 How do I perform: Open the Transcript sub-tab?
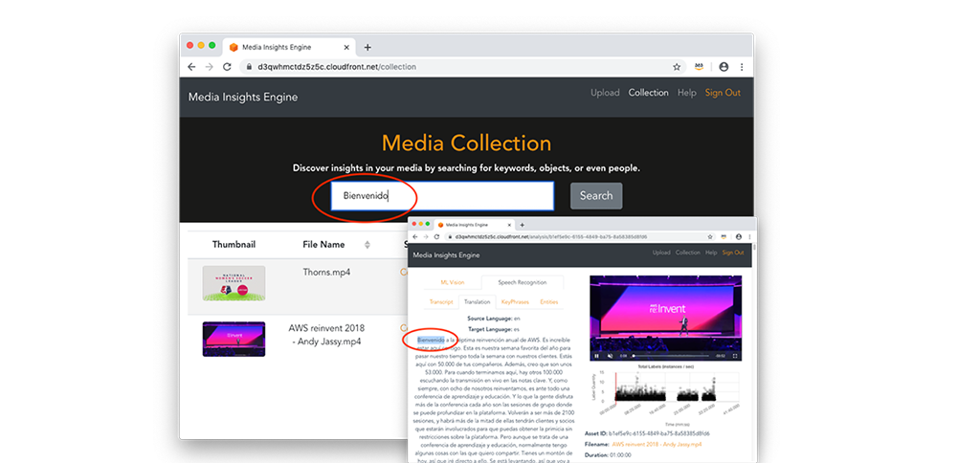pos(441,301)
